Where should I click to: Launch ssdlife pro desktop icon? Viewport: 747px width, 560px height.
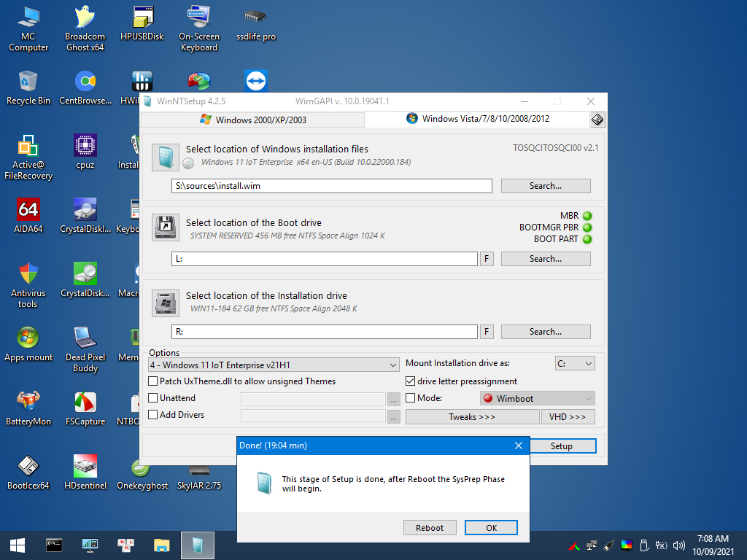pos(256,24)
